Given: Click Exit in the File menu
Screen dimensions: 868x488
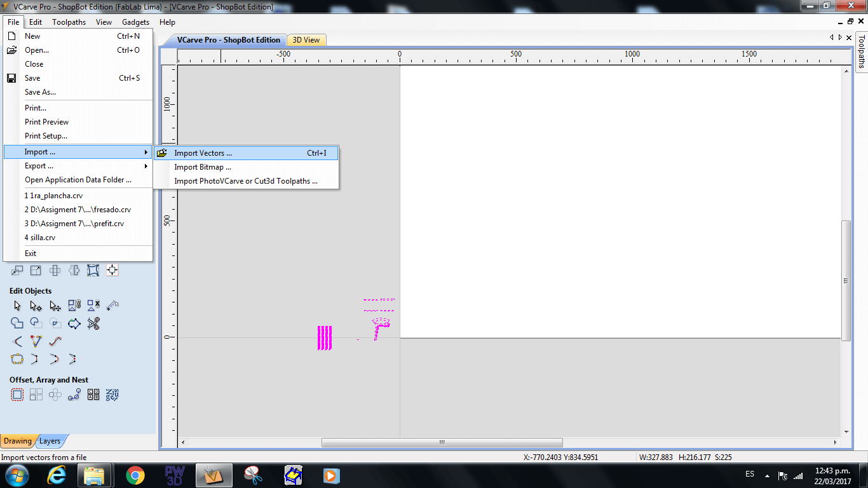Looking at the screenshot, I should click(78, 254).
